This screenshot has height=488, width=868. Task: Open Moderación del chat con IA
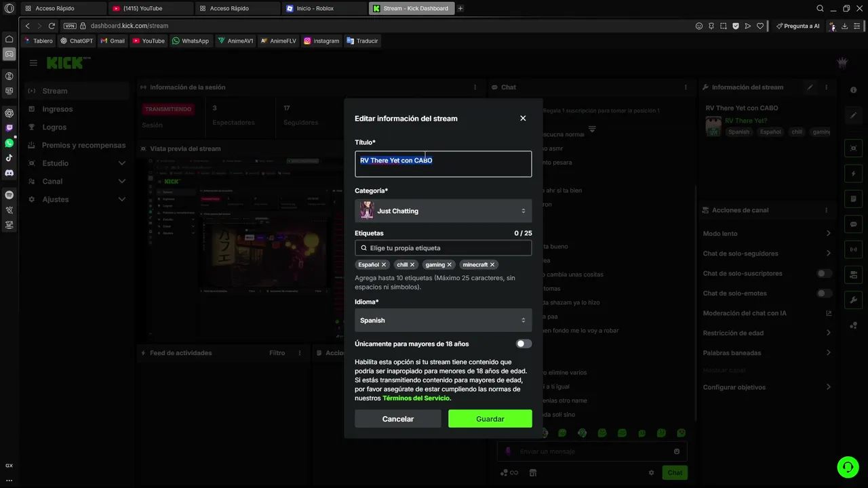pos(767,313)
